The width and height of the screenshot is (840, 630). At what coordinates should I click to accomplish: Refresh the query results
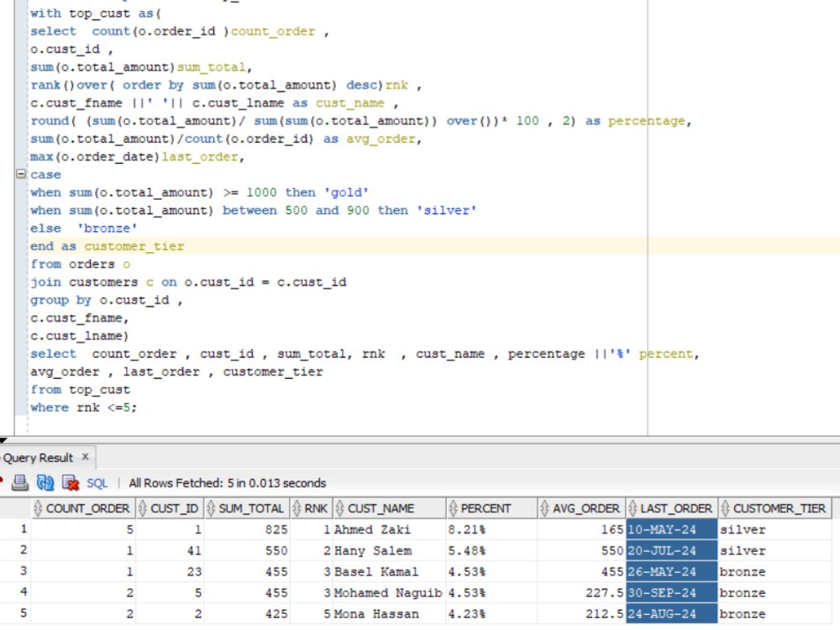(x=45, y=483)
